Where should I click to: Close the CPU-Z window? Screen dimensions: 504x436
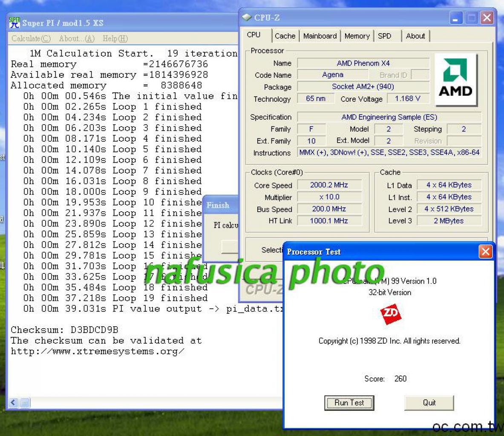tap(487, 18)
